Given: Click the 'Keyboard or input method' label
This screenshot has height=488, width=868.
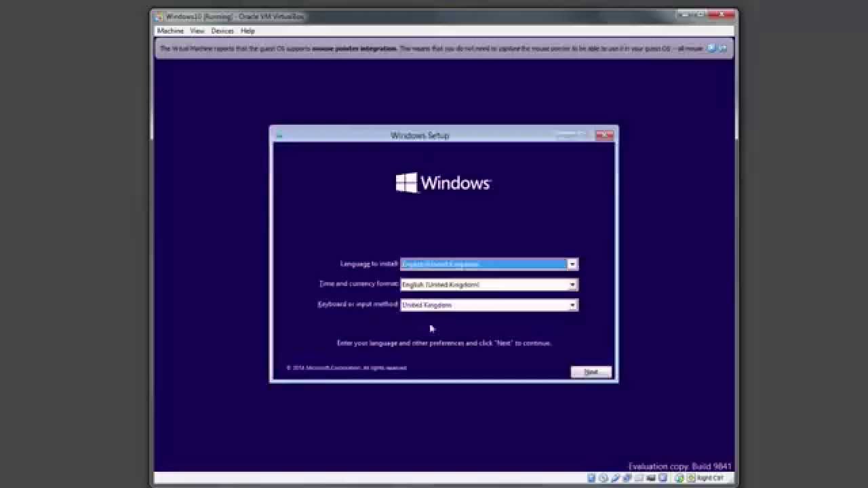Looking at the screenshot, I should [358, 304].
